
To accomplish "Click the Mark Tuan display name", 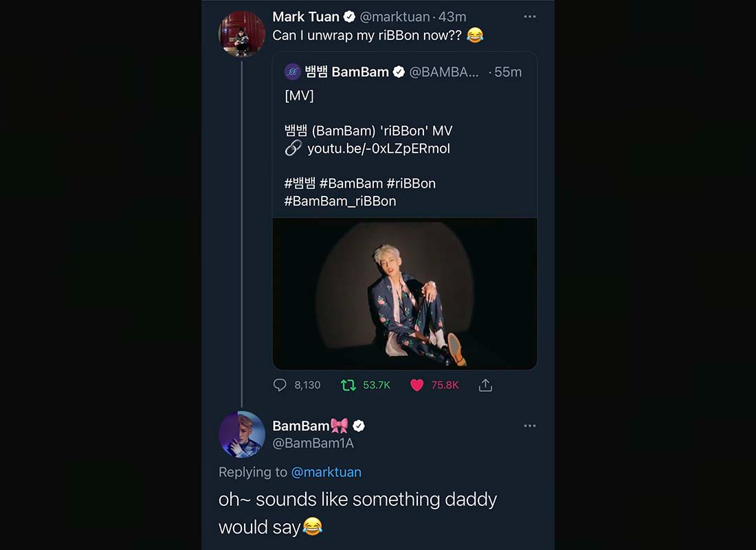I will coord(306,16).
